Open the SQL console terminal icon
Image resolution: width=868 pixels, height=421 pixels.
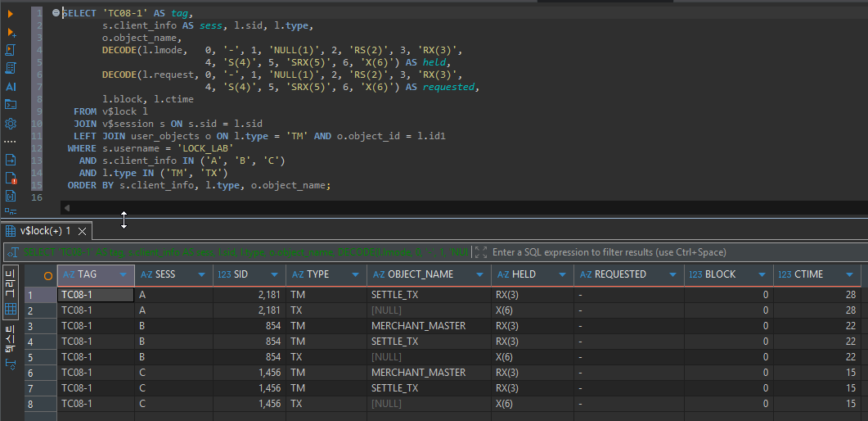pos(10,105)
